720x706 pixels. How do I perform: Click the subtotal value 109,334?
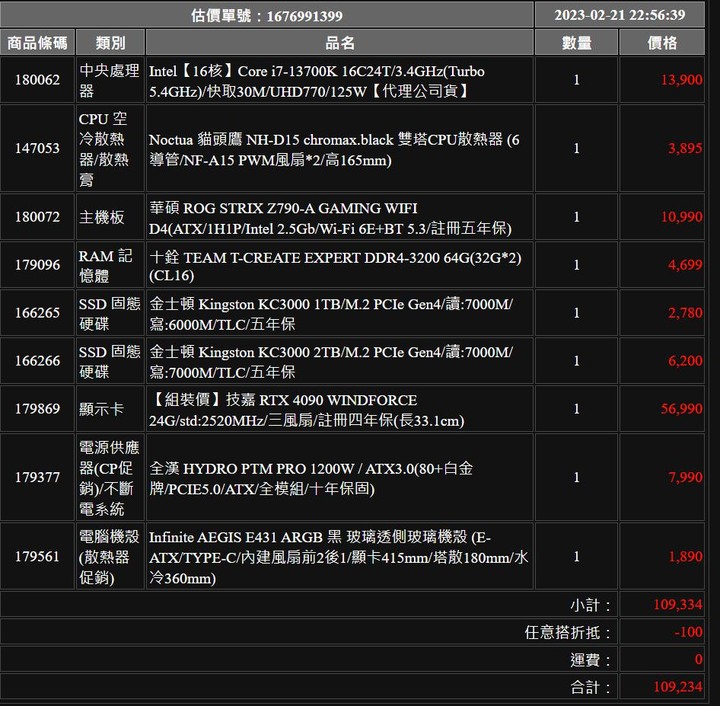pos(678,605)
